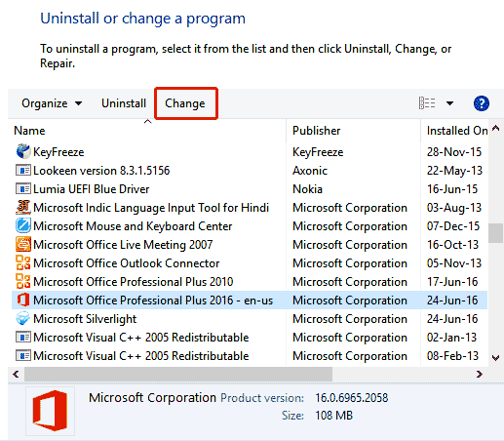The height and width of the screenshot is (441, 504).
Task: Click the Microsoft Indic Language Input Tool icon
Action: [x=23, y=207]
